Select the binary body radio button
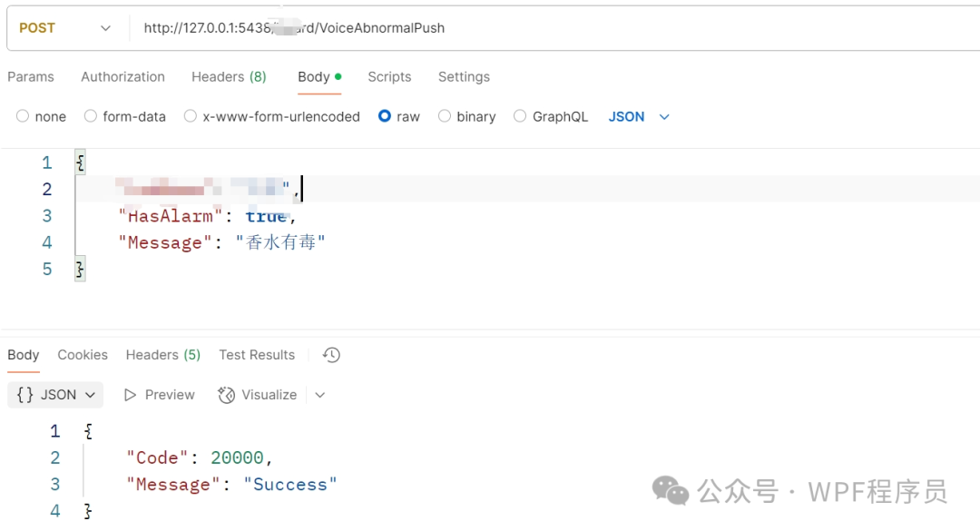Screen dimensions: 980x531 (445, 116)
